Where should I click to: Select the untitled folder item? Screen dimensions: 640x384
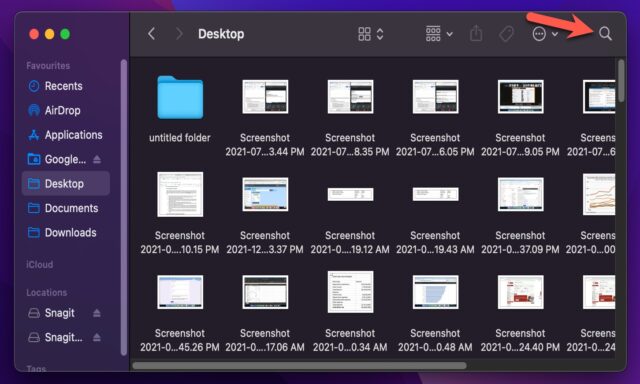(x=180, y=109)
